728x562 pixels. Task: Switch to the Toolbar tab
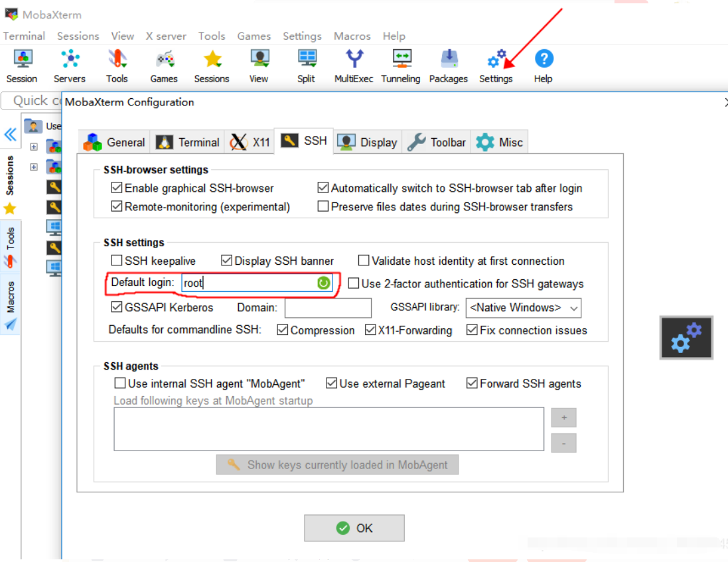pyautogui.click(x=437, y=142)
